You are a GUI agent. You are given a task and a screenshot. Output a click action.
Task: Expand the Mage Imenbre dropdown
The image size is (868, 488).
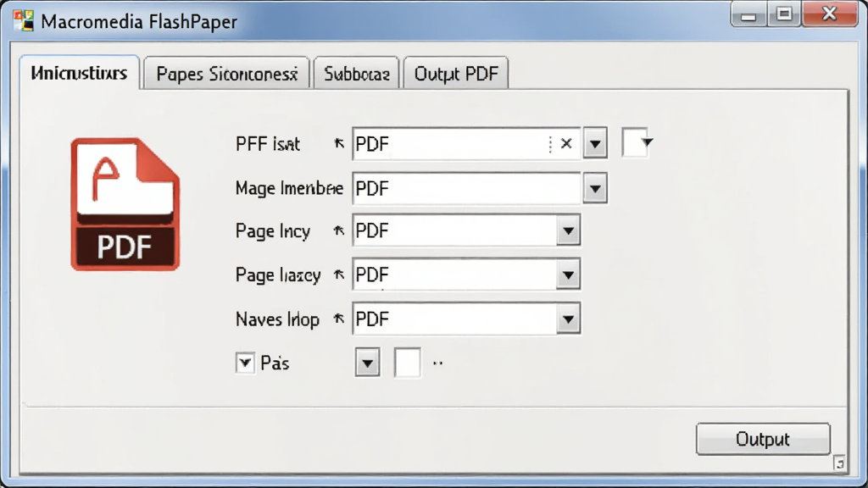[x=595, y=189]
